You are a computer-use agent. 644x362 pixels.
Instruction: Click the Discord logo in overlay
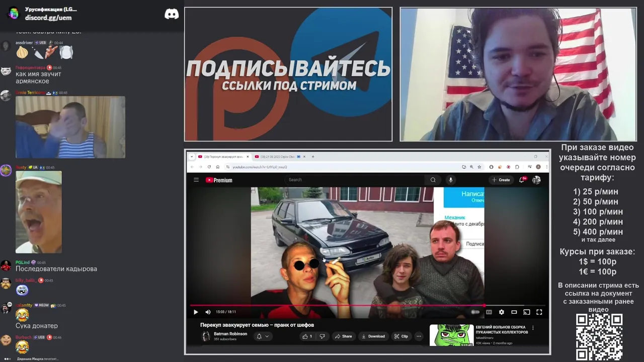point(172,14)
